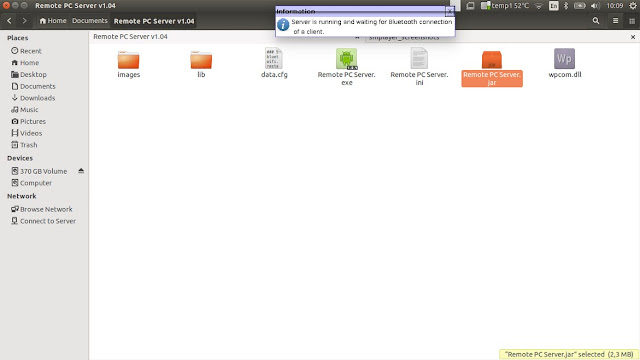Select the Remote PC Server.exe file icon

(x=347, y=59)
